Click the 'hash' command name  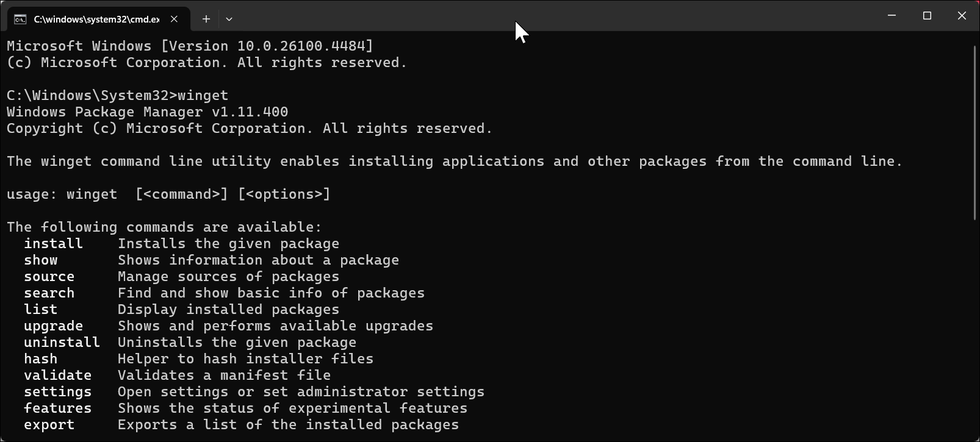[41, 359]
